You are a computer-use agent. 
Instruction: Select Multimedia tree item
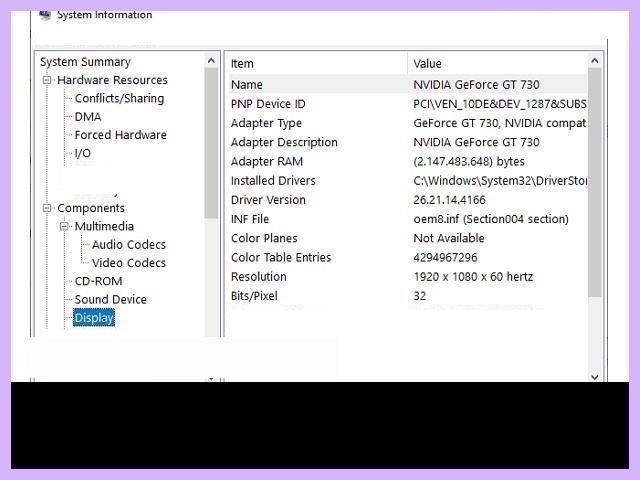104,226
